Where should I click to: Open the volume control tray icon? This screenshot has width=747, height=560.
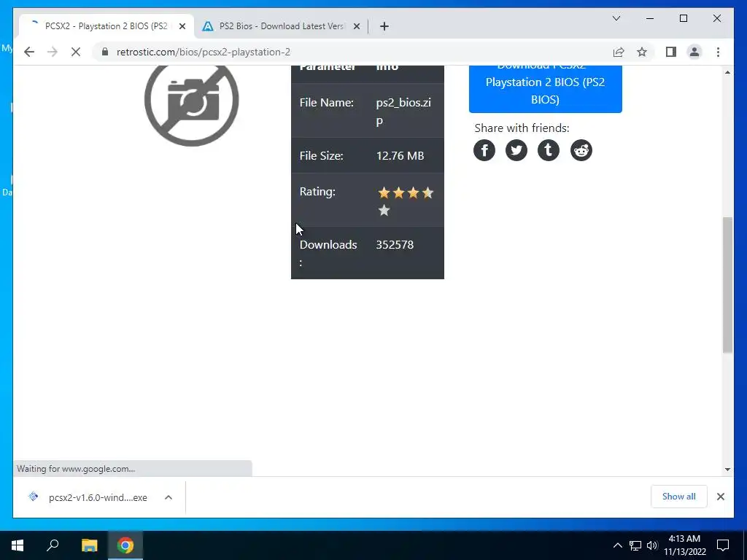(x=652, y=545)
